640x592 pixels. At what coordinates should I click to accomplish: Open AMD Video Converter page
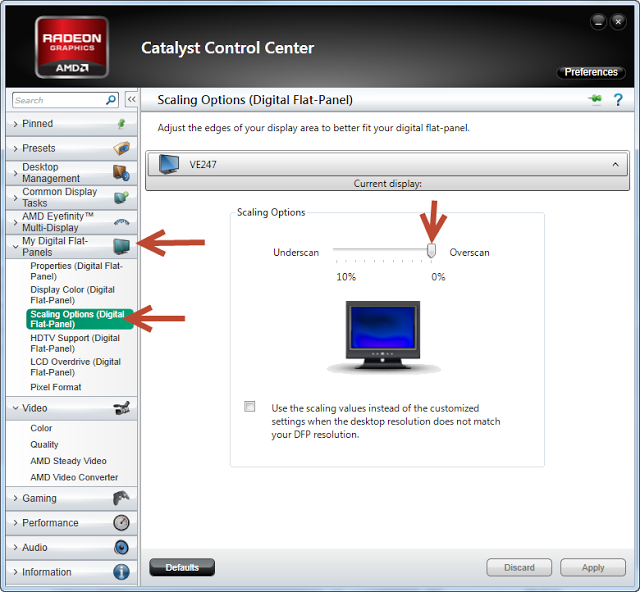pos(74,477)
